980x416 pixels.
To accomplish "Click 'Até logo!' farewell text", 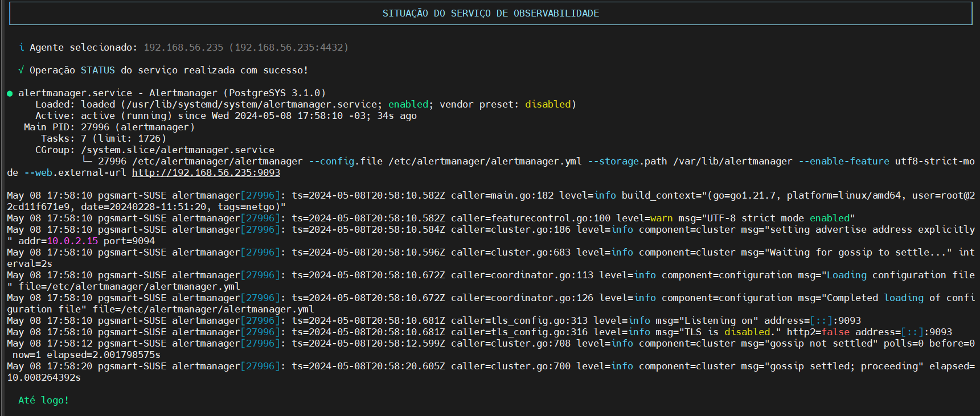I will coord(44,400).
